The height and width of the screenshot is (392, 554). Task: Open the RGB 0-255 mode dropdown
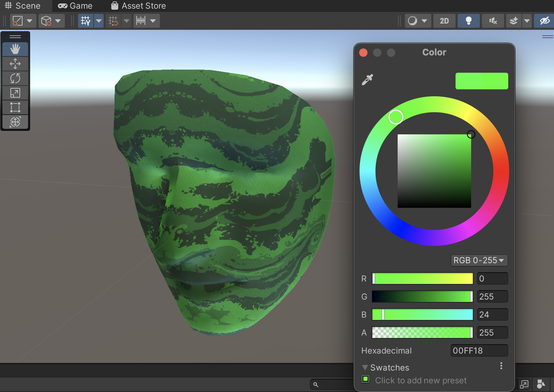(479, 260)
